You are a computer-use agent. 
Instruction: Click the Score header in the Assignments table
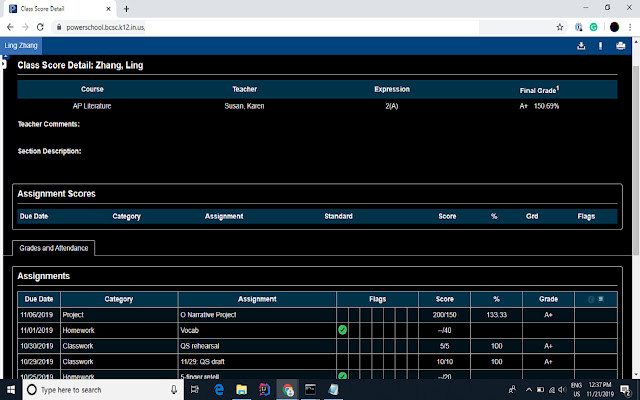[444, 299]
